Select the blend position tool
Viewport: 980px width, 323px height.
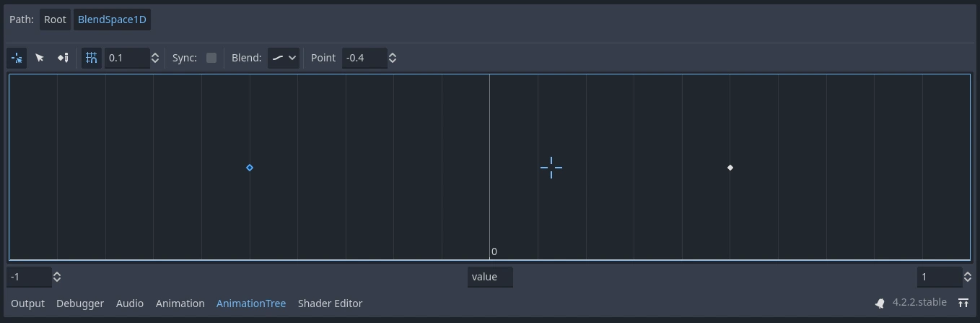coord(17,58)
